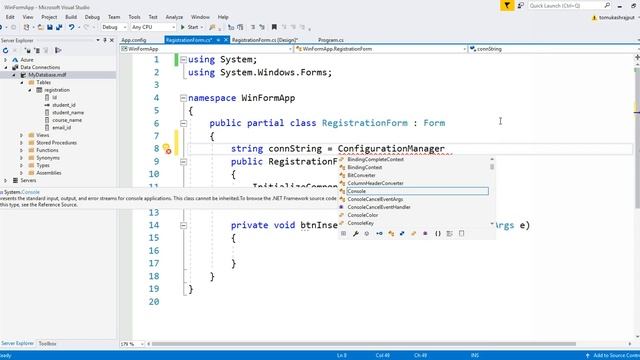Viewport: 640px width, 360px height.
Task: Click the Save All toolbar icon
Action: coord(59,27)
